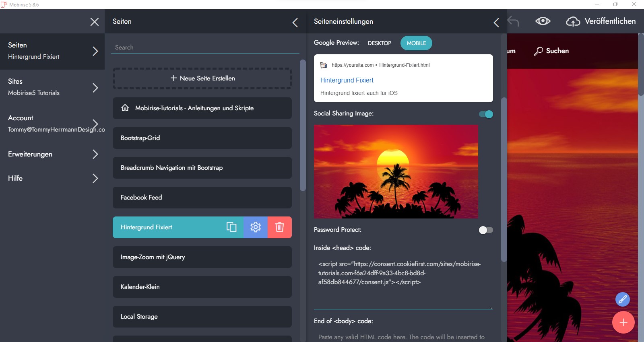Expand the Seiten menu chevron

95,51
